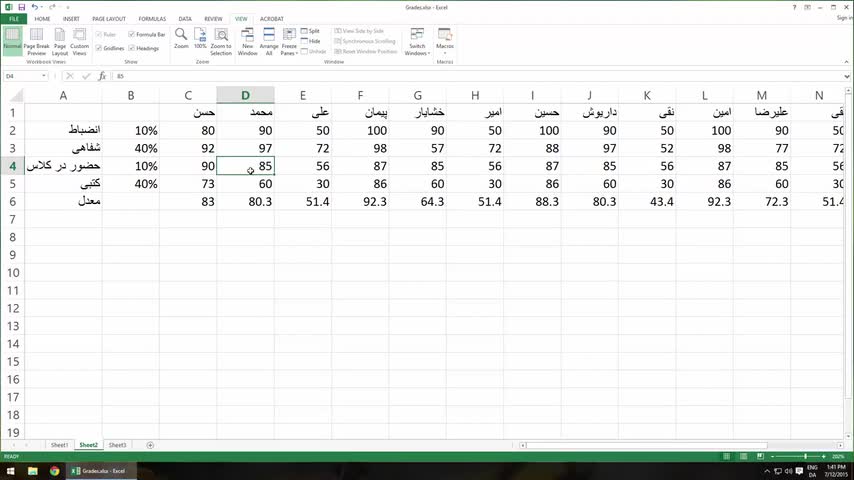The height and width of the screenshot is (480, 854).
Task: Collapse the ribbon with the chevron
Action: (846, 62)
